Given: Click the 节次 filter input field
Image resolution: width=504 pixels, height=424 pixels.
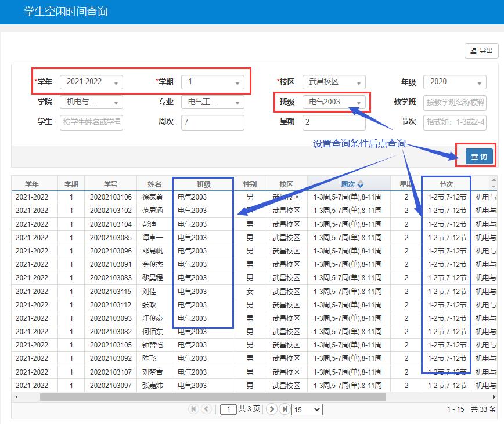Looking at the screenshot, I should 455,122.
